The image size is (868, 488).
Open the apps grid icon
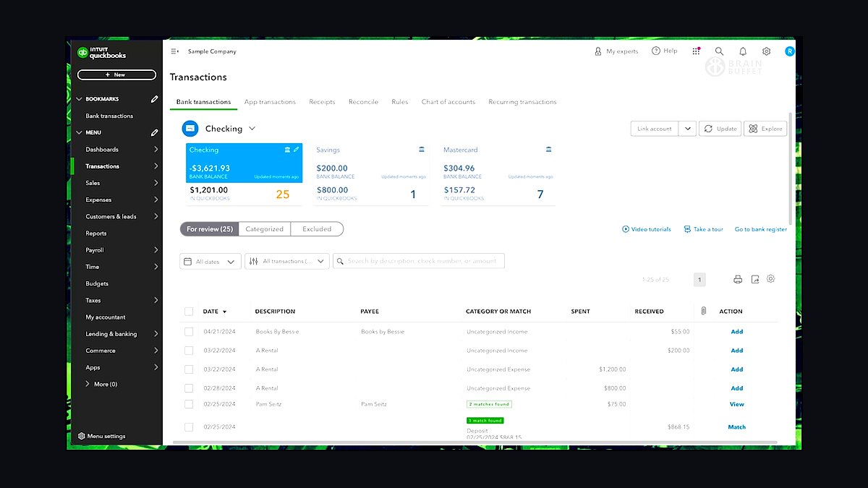[696, 51]
